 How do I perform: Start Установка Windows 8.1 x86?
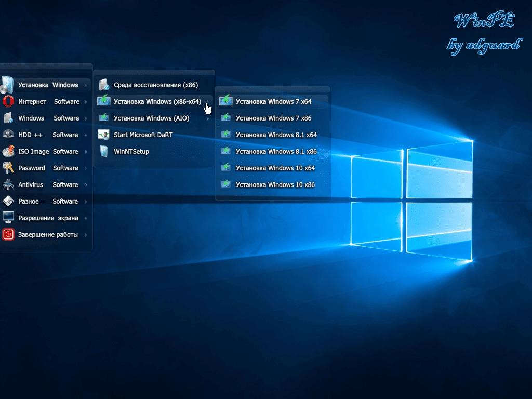273,151
